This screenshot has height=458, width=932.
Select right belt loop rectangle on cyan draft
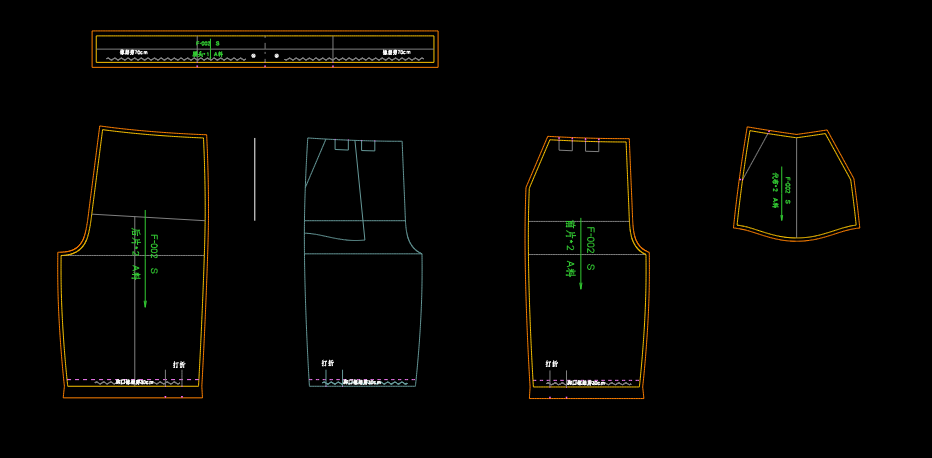click(x=368, y=146)
